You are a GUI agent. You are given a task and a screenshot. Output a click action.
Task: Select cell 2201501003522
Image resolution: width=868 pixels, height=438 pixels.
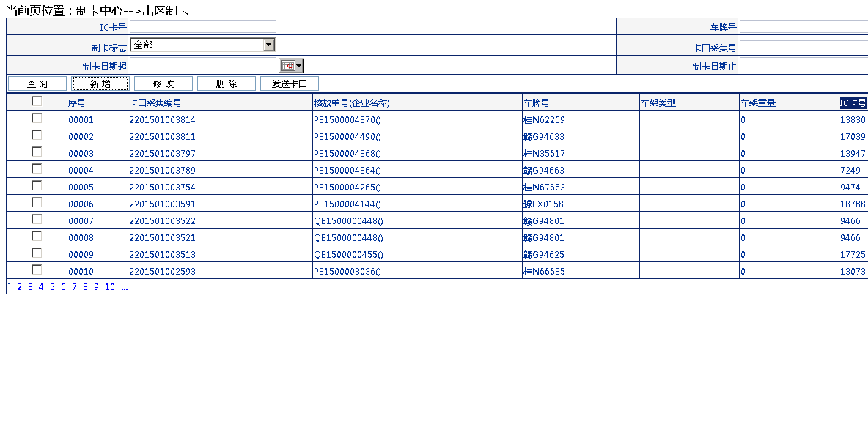tap(162, 221)
